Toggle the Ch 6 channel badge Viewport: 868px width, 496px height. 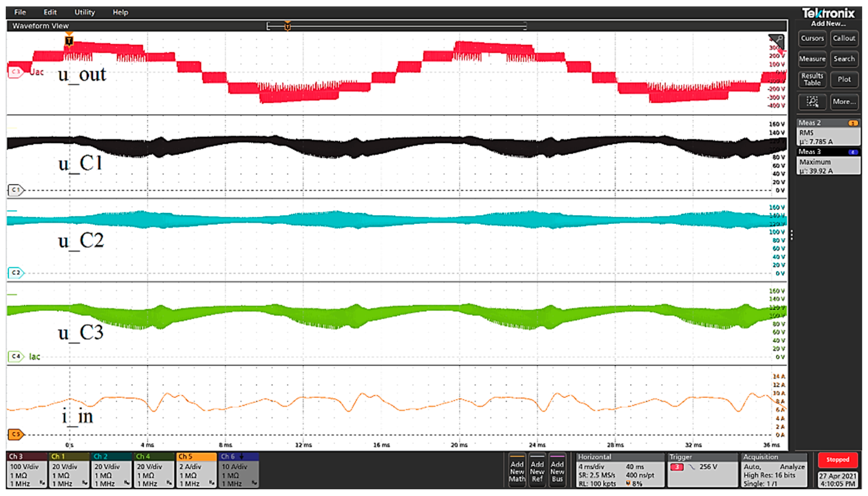click(239, 470)
